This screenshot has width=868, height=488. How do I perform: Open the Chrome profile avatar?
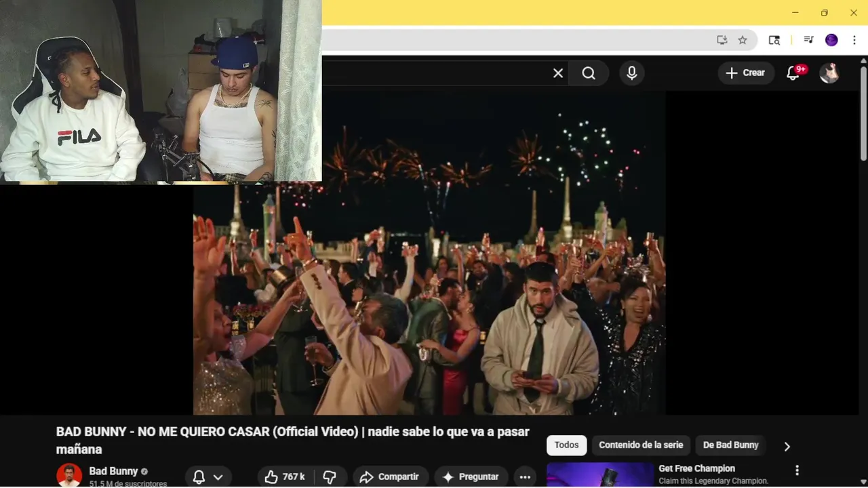pyautogui.click(x=831, y=40)
